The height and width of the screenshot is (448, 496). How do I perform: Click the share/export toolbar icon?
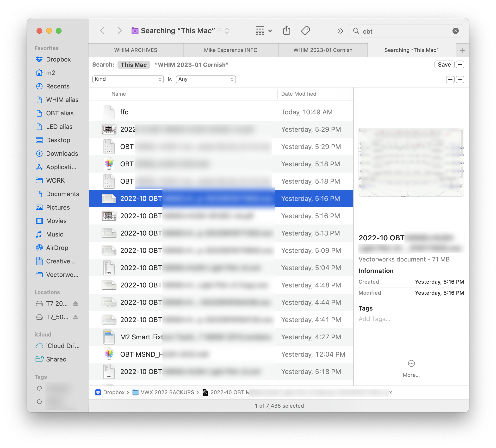pos(285,31)
